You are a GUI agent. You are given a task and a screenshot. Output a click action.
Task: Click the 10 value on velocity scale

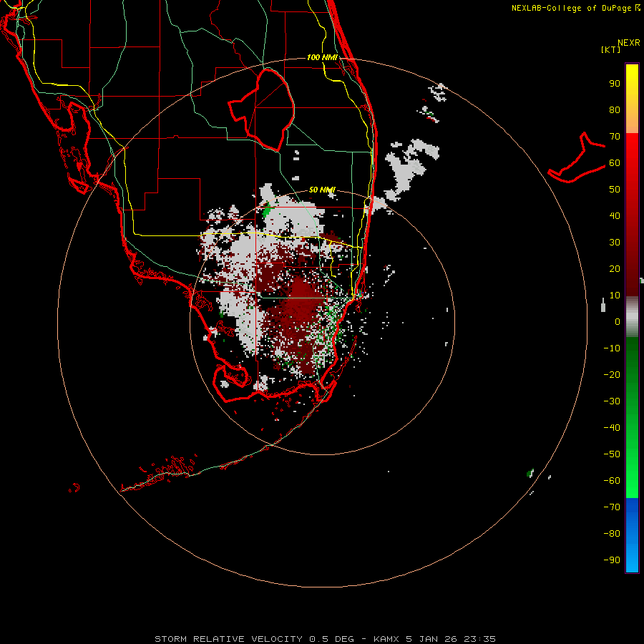point(615,296)
